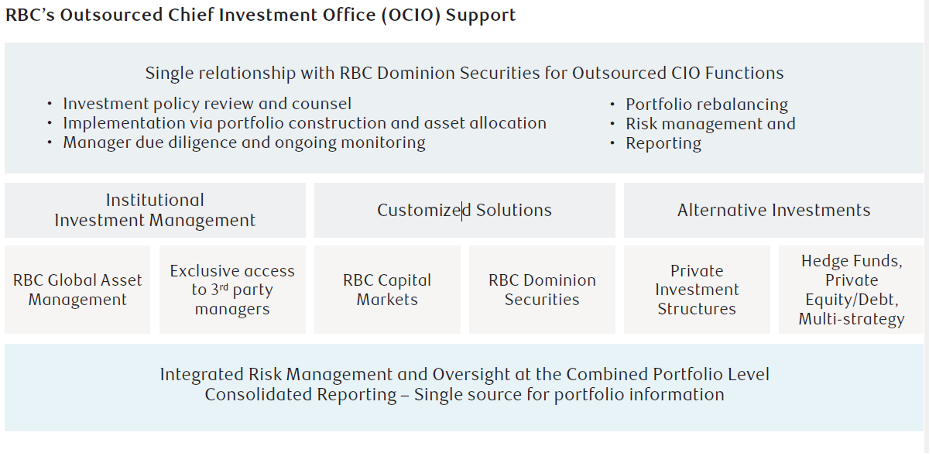Click the OCIO Support title text
930x454 pixels.
261,15
